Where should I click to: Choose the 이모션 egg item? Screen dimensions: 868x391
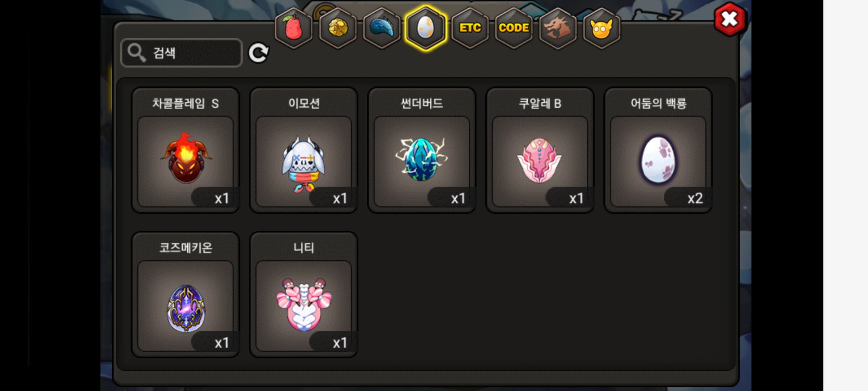pos(304,150)
